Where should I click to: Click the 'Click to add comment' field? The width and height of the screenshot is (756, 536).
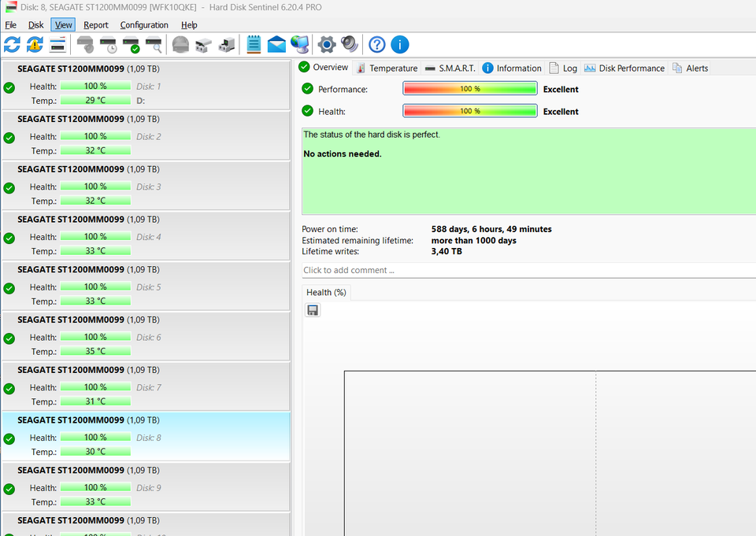click(x=528, y=270)
